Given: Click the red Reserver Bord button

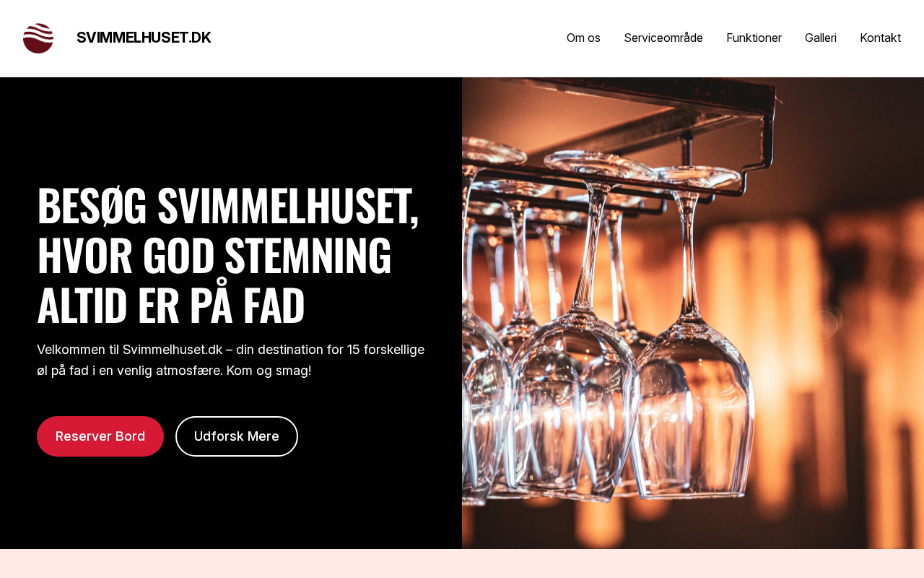Looking at the screenshot, I should (x=100, y=436).
